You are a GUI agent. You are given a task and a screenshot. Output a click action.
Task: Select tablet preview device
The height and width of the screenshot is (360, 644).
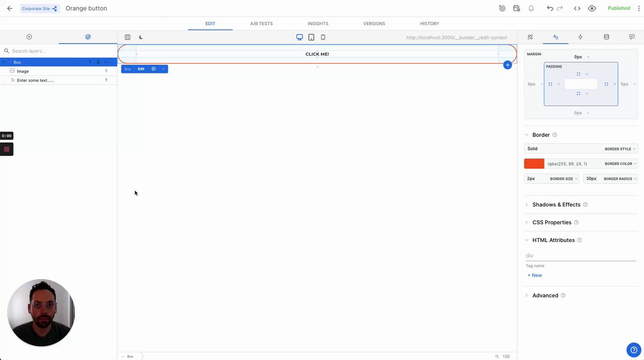(x=311, y=37)
